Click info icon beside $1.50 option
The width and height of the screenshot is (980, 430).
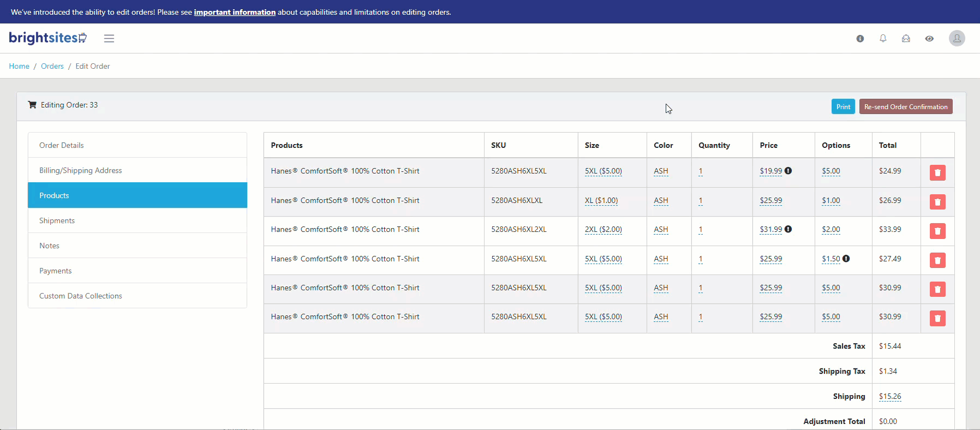pyautogui.click(x=846, y=259)
